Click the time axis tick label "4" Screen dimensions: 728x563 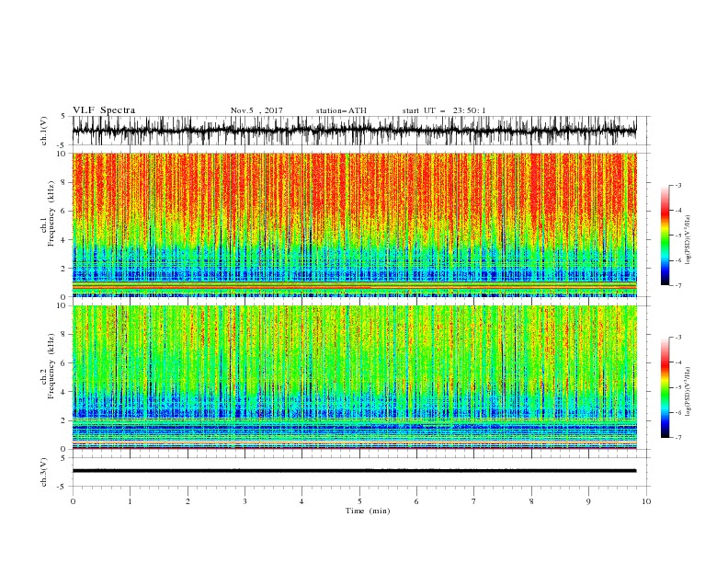click(301, 501)
